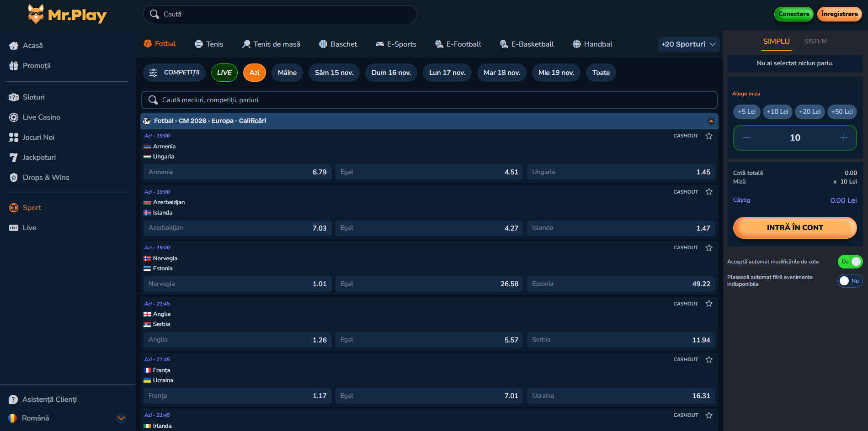Screen dimensions: 868x431
Task: Favorite the Armenia vs Ungaria match star
Action: coord(709,136)
